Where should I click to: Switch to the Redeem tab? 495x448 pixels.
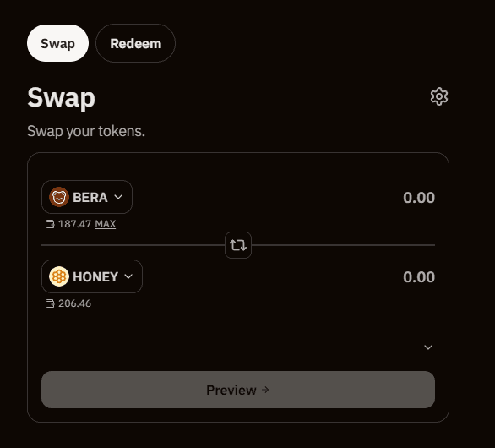(x=135, y=43)
